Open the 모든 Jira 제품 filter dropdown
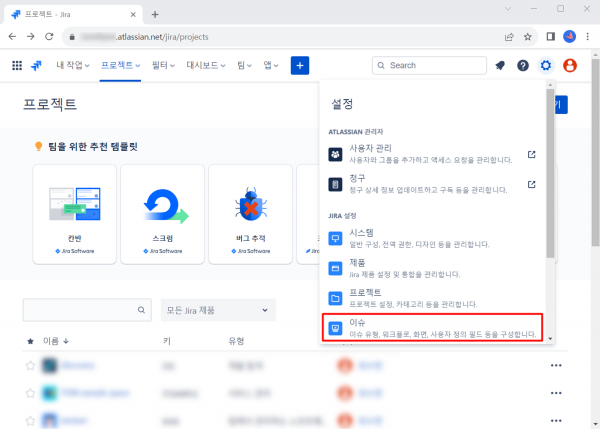Screen dimensions: 600x429 [217, 310]
